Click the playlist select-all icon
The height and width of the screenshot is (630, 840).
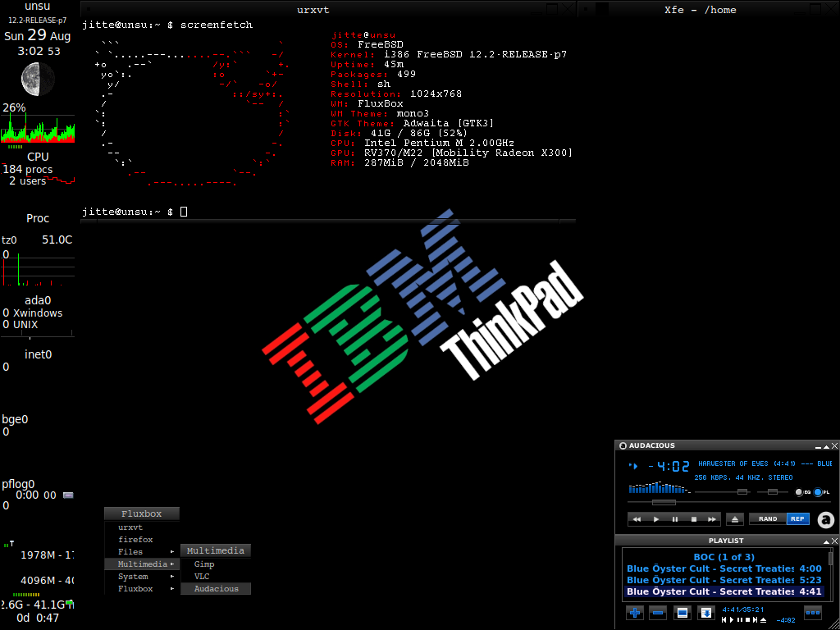pos(682,612)
